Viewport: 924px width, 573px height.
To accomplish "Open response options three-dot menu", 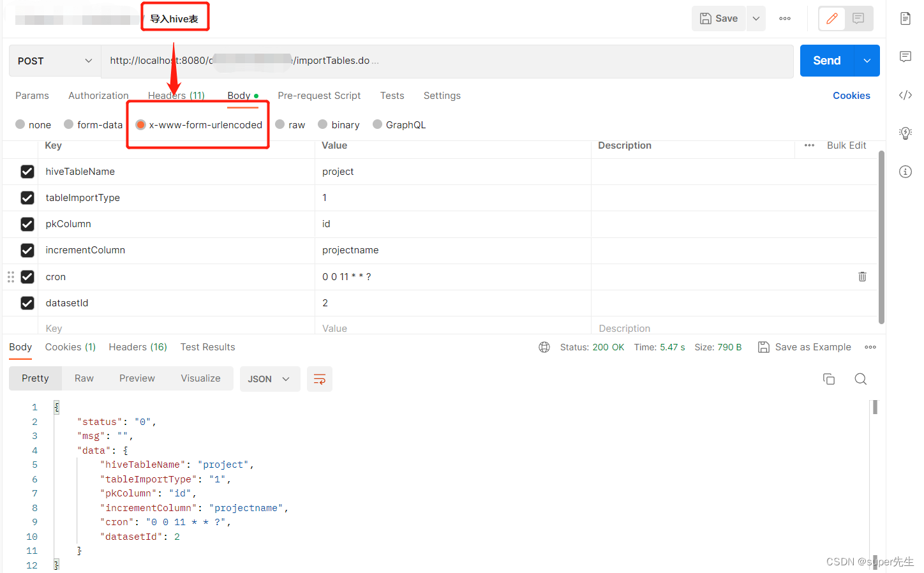I will 870,347.
